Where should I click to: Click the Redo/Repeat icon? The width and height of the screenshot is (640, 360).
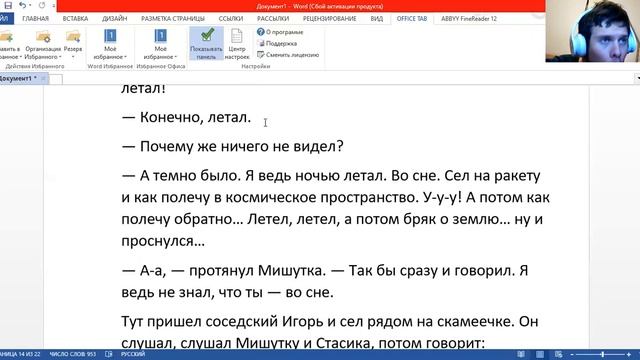pyautogui.click(x=42, y=5)
